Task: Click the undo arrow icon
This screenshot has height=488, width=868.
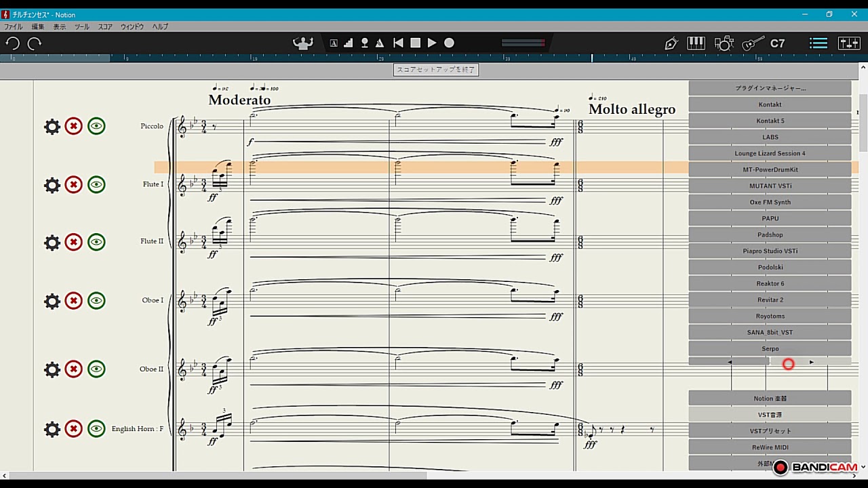Action: pos(12,43)
